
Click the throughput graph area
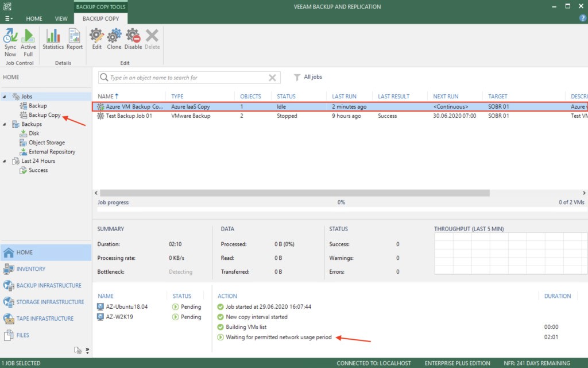coord(510,254)
